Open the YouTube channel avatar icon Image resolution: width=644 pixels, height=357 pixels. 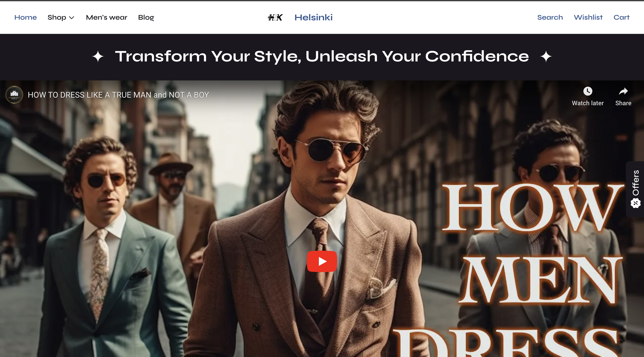pos(14,95)
